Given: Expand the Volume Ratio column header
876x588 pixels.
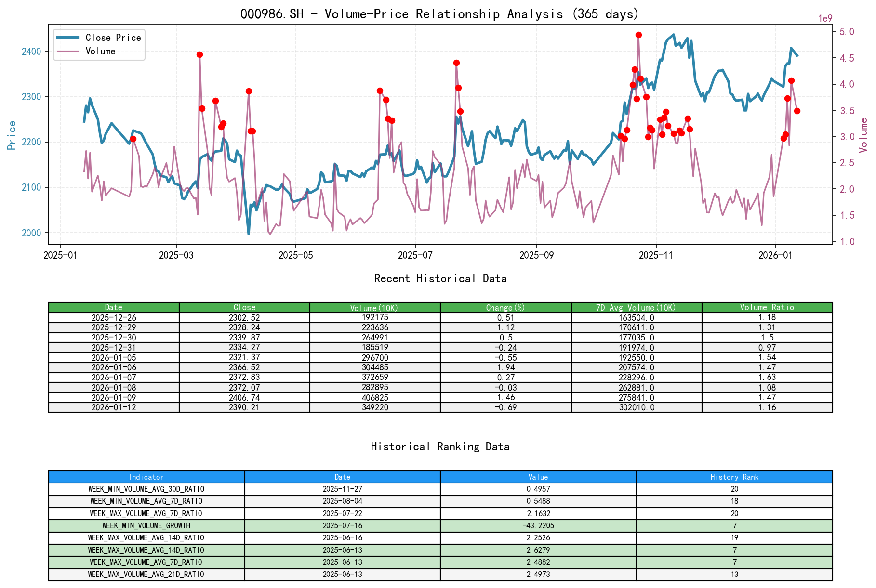Looking at the screenshot, I should (x=768, y=307).
